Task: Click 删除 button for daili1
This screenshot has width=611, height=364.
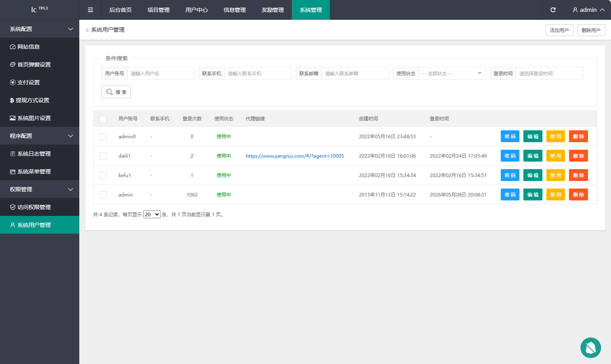Action: point(578,156)
